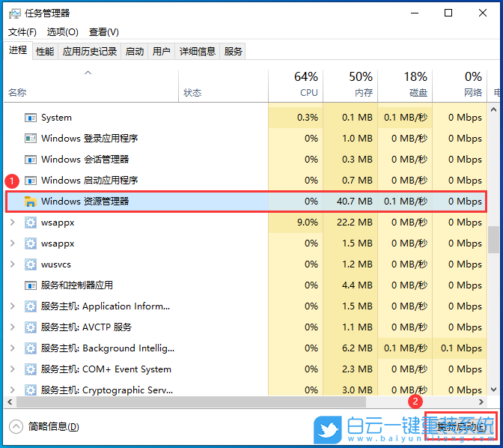503x448 pixels.
Task: Sort by the 状态 column header
Action: 223,85
